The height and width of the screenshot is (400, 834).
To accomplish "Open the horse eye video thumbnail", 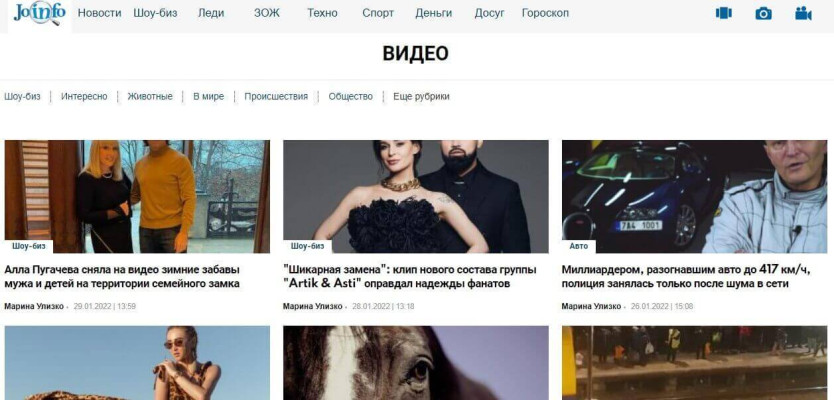I will (415, 363).
